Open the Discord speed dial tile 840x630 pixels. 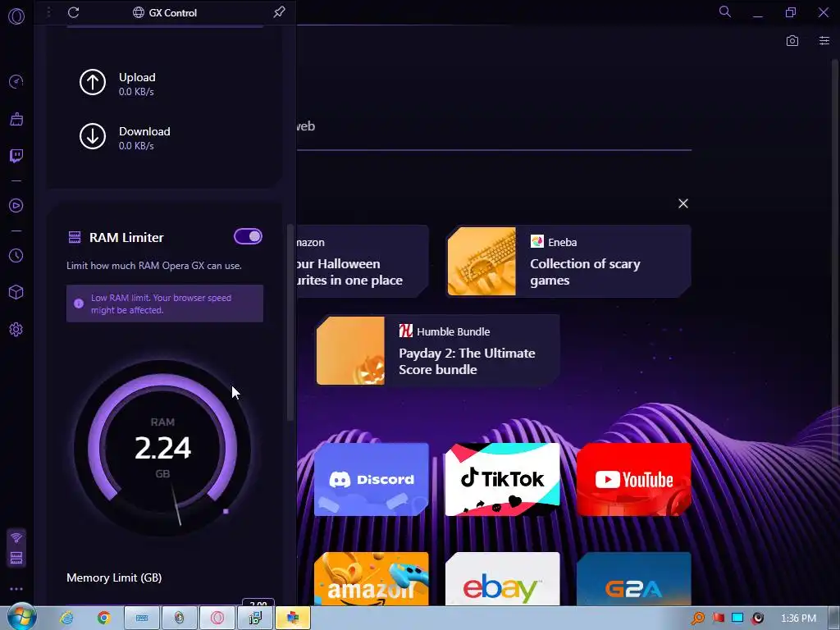(x=372, y=479)
